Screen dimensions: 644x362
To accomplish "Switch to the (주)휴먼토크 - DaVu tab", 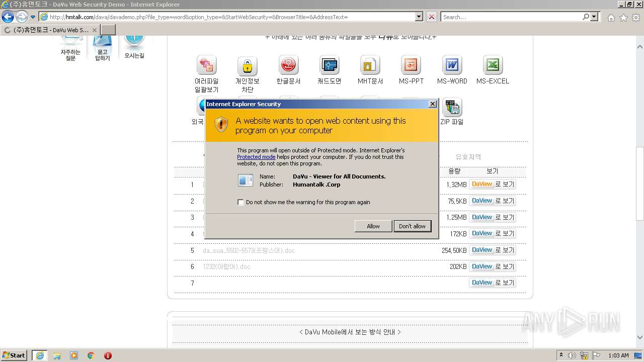I will click(50, 30).
